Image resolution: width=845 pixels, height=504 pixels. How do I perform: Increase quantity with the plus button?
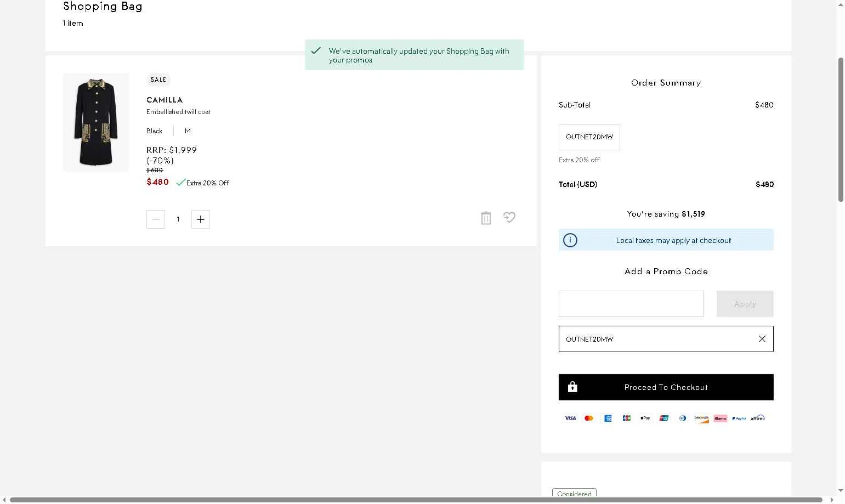[201, 219]
